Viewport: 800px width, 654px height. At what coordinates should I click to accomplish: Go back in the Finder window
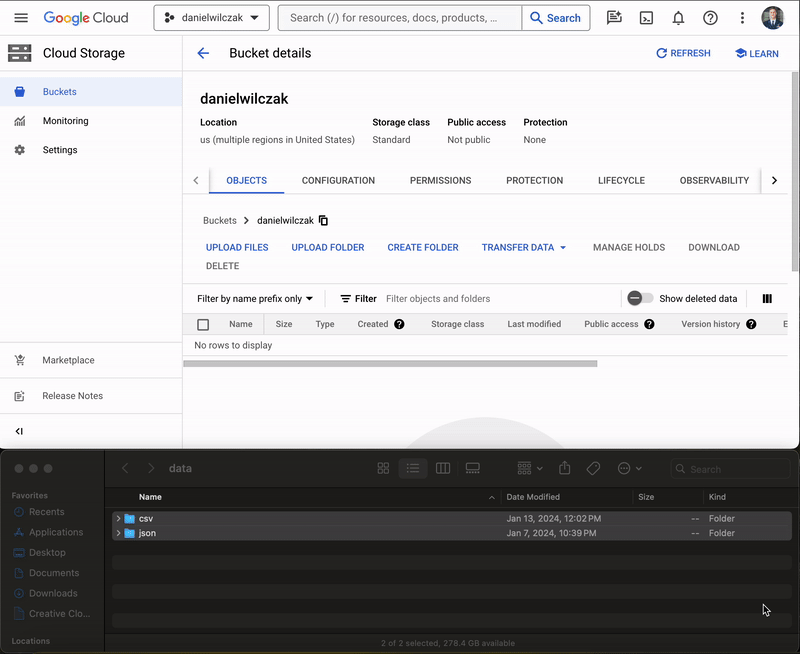125,468
